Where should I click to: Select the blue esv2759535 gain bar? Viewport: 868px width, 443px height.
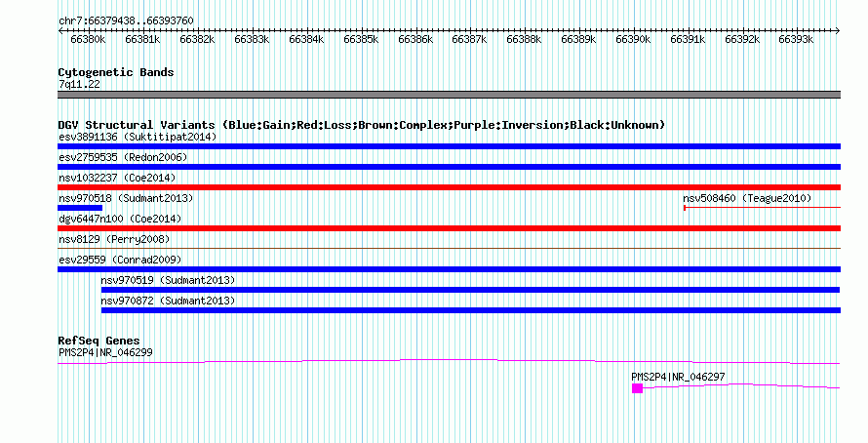pyautogui.click(x=449, y=167)
